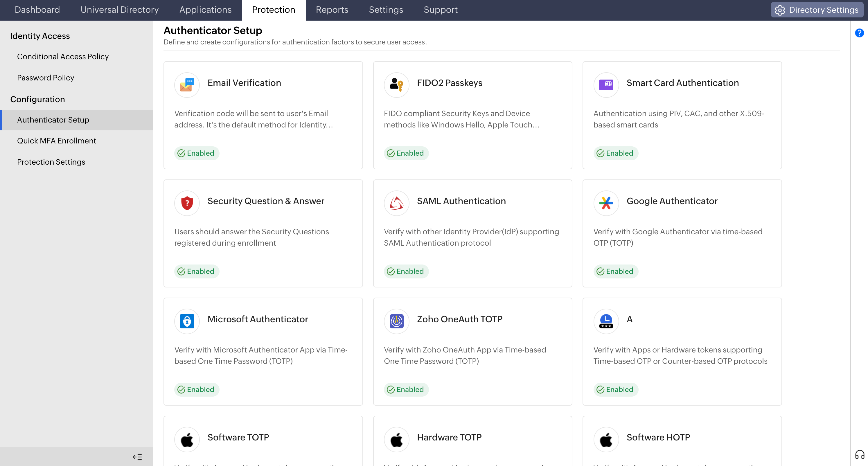The image size is (868, 466).
Task: Click the Zoho OneAuth TOTP icon
Action: click(x=396, y=321)
